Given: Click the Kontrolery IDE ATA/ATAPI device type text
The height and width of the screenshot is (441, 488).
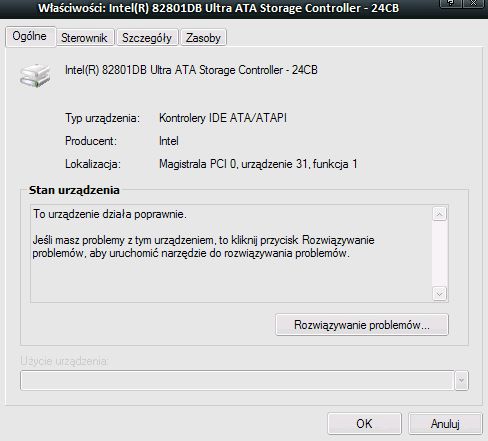Looking at the screenshot, I should pos(223,118).
